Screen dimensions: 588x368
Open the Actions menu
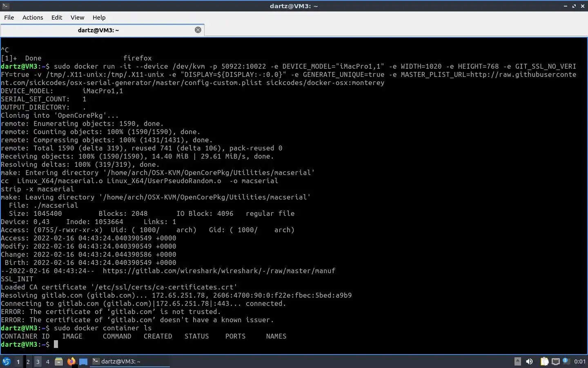click(33, 18)
